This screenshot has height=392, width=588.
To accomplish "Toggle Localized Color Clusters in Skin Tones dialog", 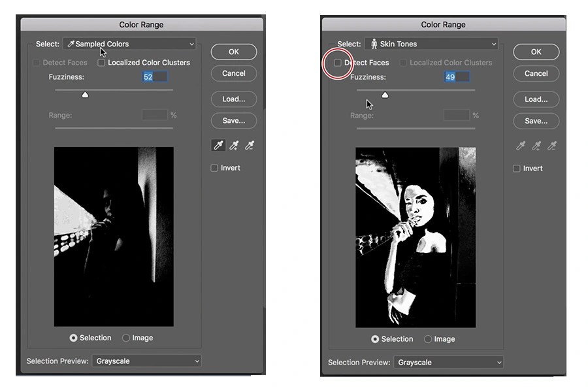I will [x=403, y=63].
